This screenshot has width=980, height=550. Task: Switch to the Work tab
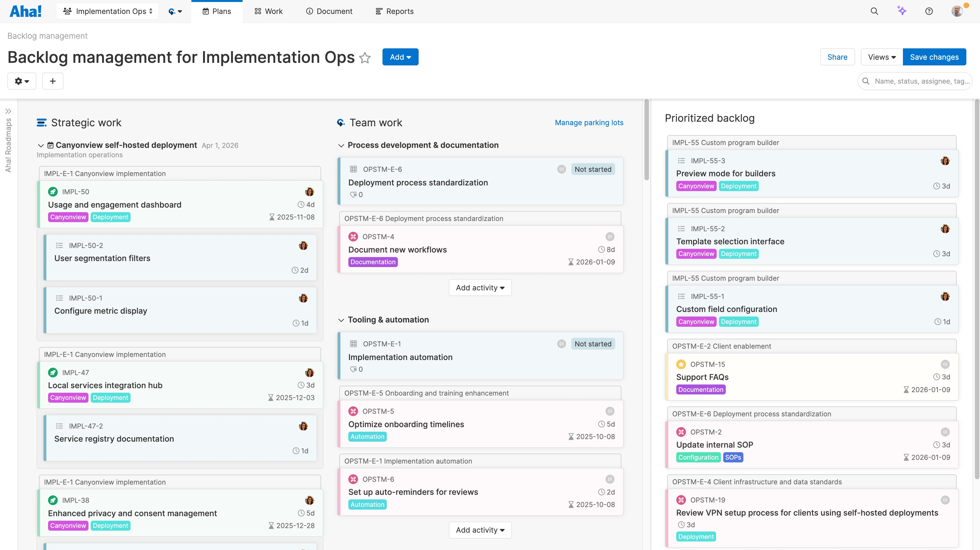[268, 11]
